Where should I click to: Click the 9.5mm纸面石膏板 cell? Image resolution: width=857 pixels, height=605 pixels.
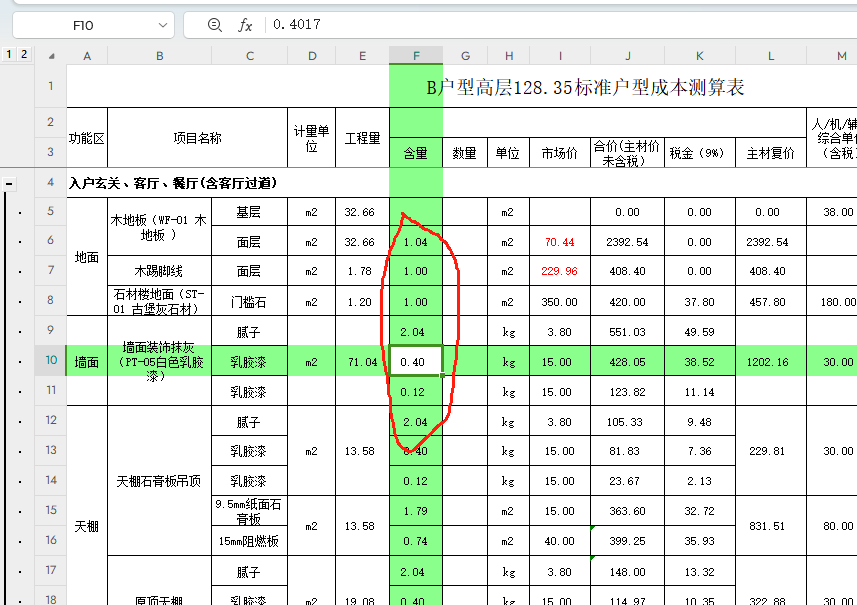(x=250, y=511)
